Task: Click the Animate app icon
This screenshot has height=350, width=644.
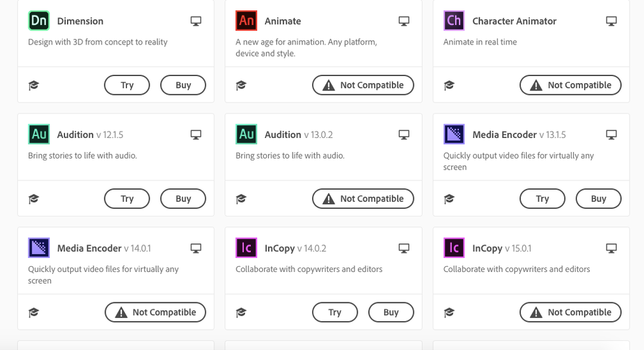Action: pos(246,21)
